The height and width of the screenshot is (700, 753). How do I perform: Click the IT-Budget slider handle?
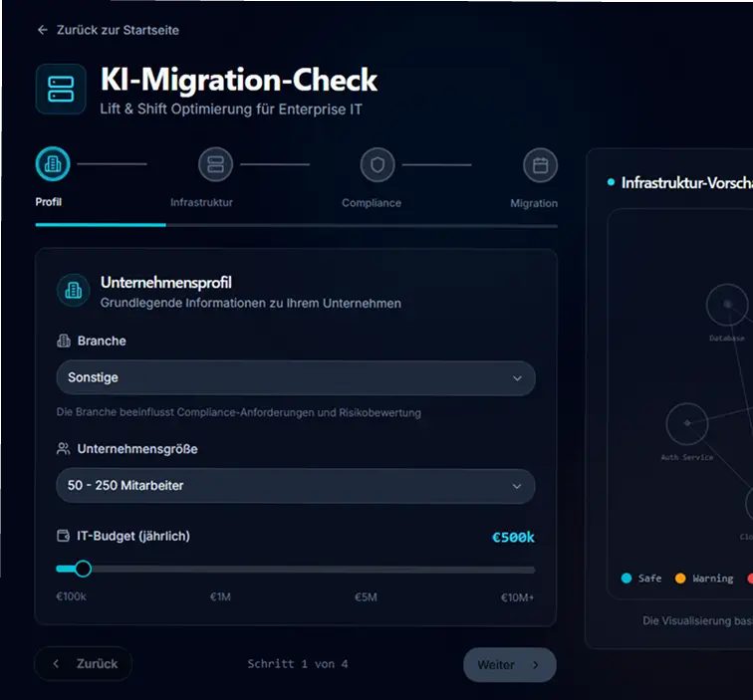[83, 569]
